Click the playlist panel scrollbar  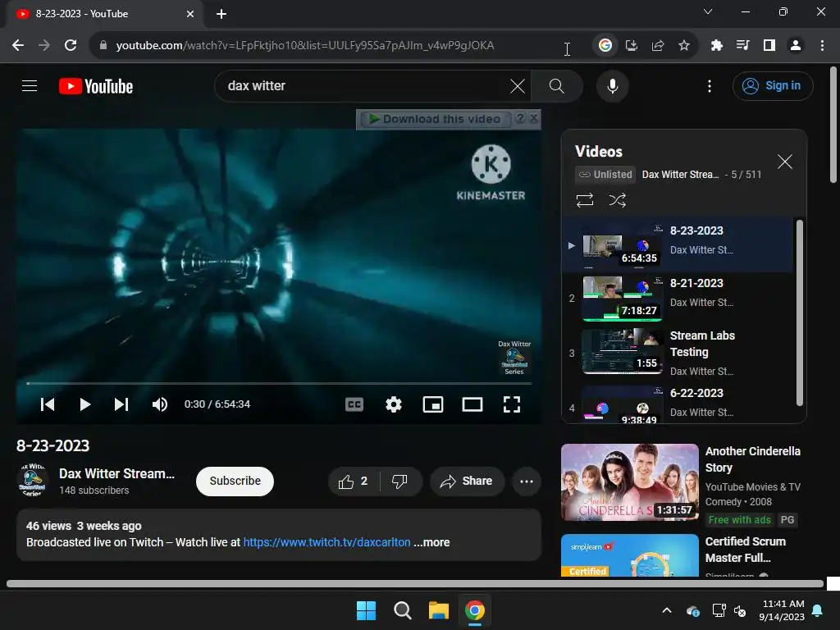coord(799,313)
